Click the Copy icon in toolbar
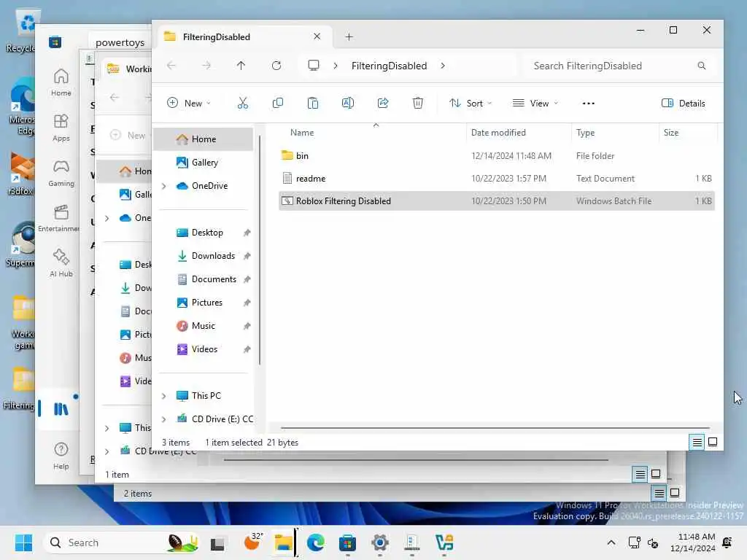The width and height of the screenshot is (747, 560). click(278, 103)
